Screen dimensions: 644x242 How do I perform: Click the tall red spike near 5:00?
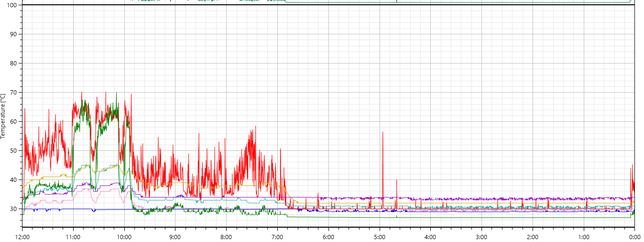(x=382, y=169)
